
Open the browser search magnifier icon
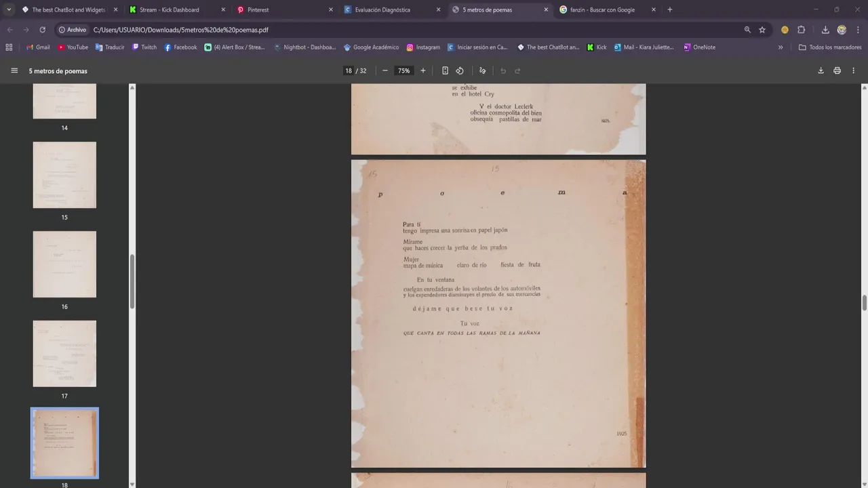[x=747, y=30]
